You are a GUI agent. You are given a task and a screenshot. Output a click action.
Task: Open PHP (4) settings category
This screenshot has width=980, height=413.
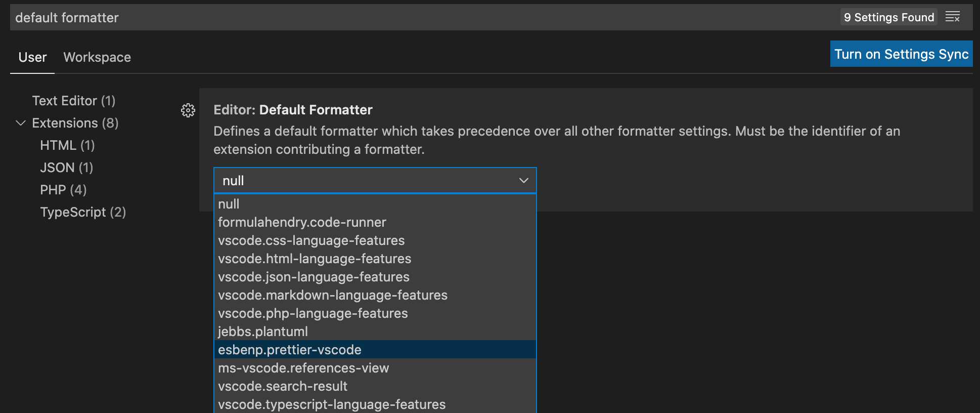(x=63, y=190)
